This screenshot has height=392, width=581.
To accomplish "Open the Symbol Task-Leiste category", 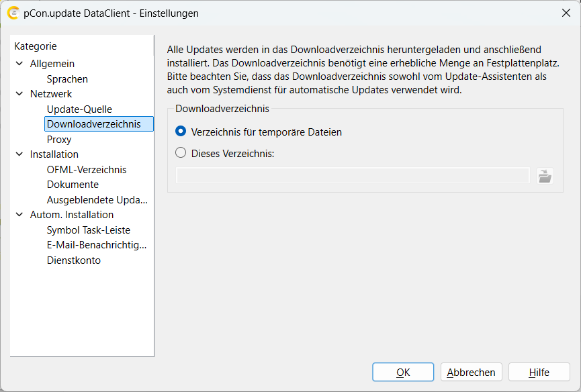I will 88,230.
